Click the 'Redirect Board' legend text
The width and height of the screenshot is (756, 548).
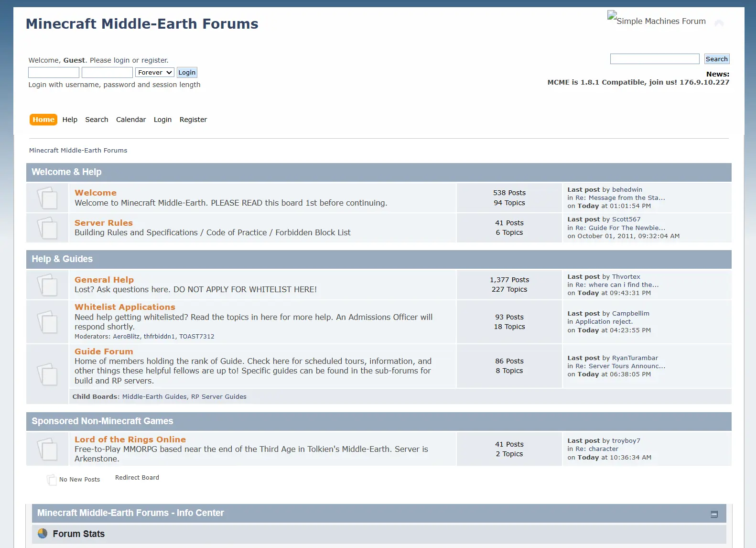click(137, 478)
